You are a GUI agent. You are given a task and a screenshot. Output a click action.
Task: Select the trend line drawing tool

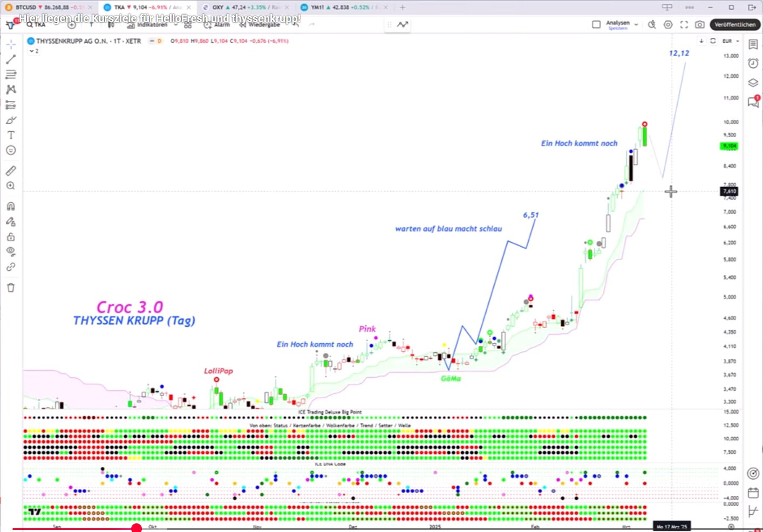pos(11,59)
